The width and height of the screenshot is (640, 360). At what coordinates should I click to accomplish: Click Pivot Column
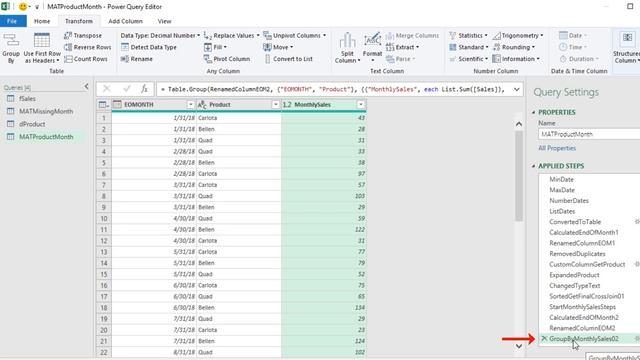tap(227, 59)
